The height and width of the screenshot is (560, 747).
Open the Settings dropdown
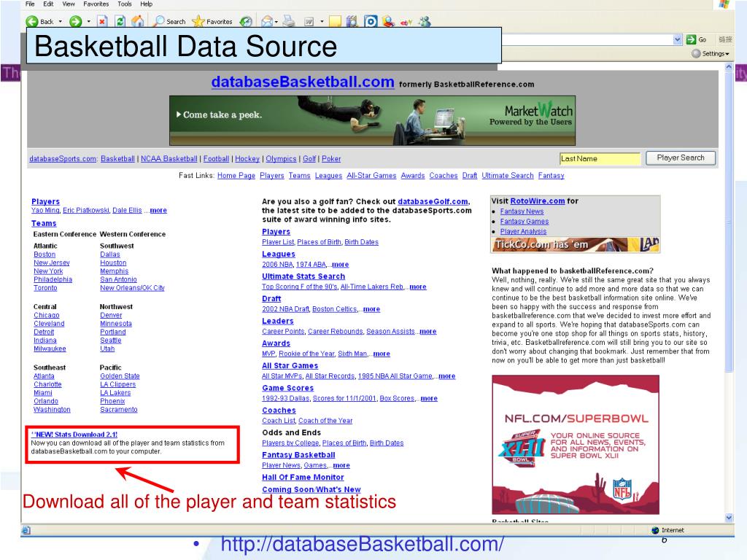(711, 54)
